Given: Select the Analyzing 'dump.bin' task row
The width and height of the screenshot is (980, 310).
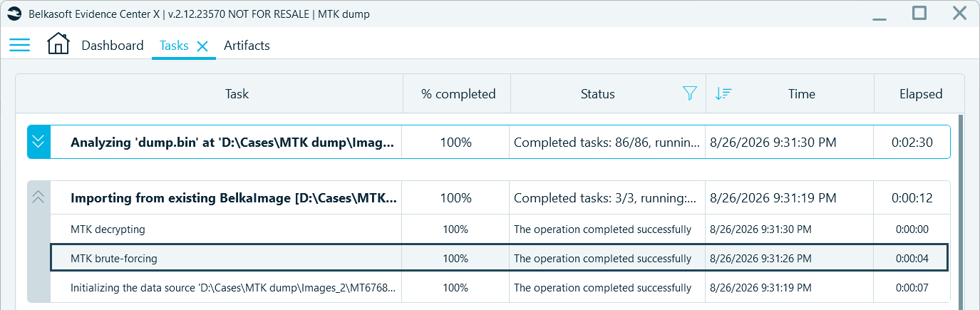Looking at the screenshot, I should pos(488,142).
